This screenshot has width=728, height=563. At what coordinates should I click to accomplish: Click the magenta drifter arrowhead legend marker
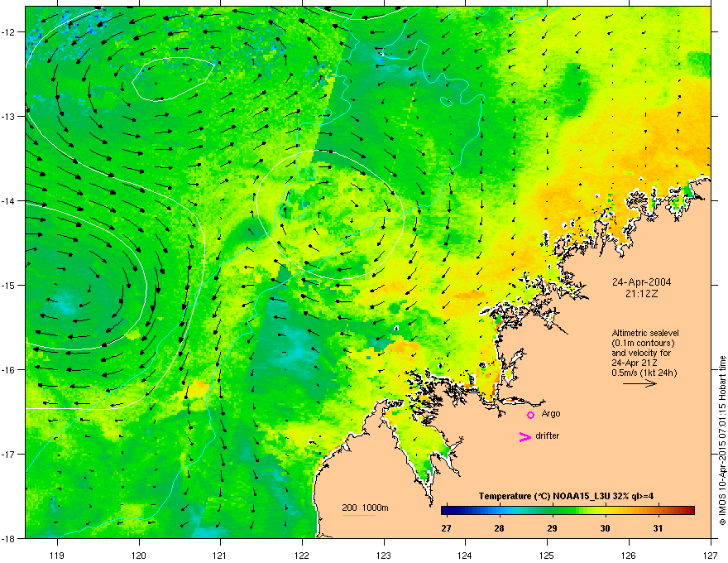pos(525,436)
